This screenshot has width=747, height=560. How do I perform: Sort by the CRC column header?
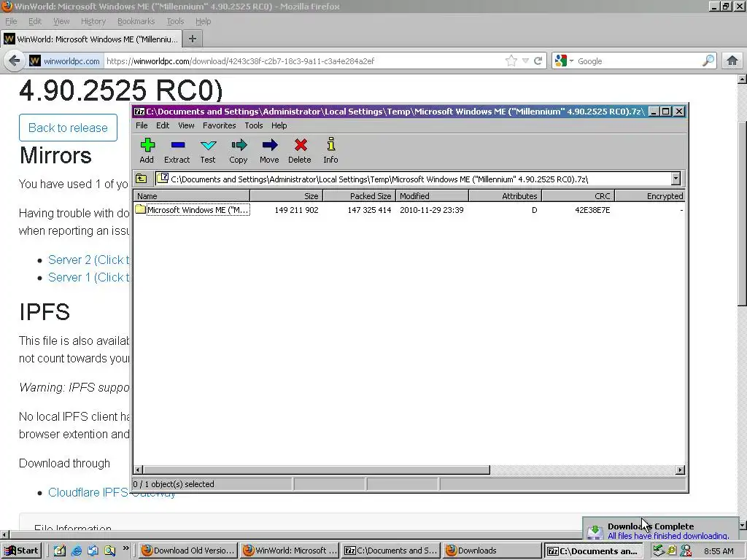point(578,195)
